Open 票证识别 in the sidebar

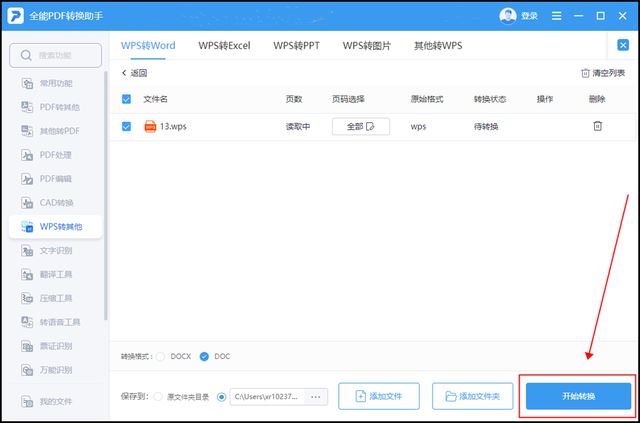pyautogui.click(x=56, y=346)
